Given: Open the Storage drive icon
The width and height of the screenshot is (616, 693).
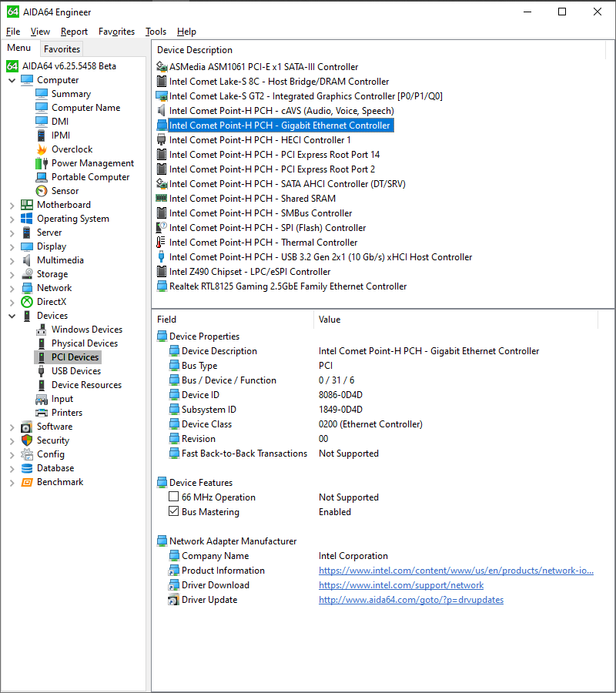Looking at the screenshot, I should click(x=27, y=274).
